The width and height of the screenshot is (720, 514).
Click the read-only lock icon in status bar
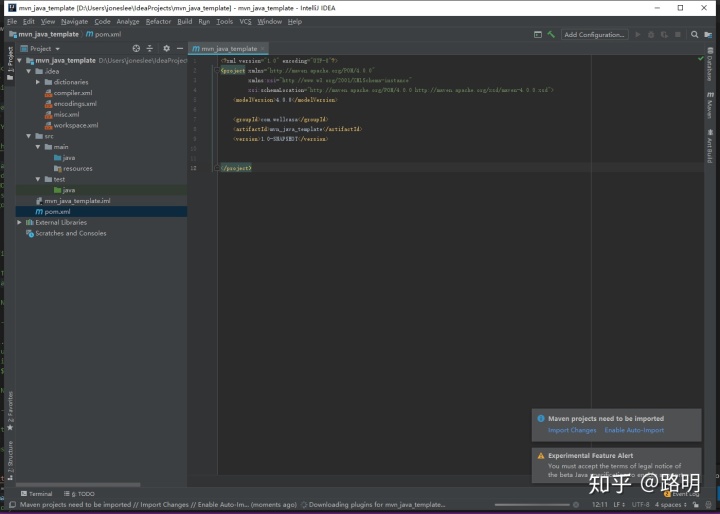coord(696,505)
